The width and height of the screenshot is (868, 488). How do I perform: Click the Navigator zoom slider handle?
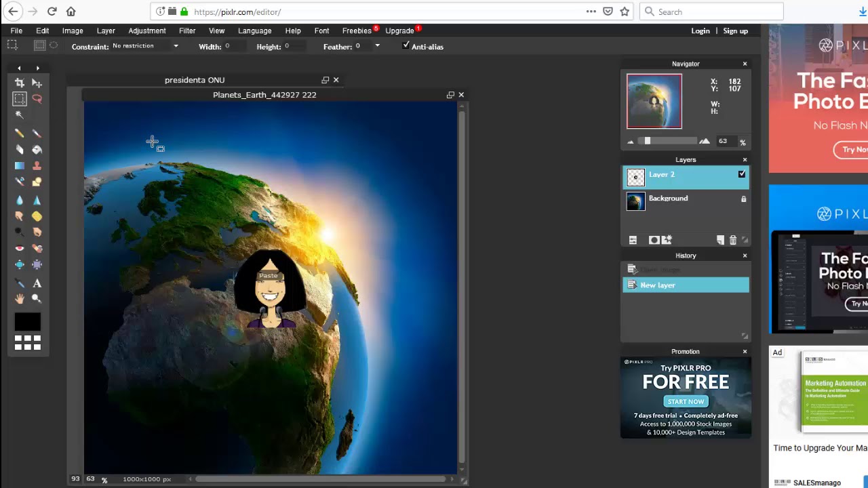point(648,141)
